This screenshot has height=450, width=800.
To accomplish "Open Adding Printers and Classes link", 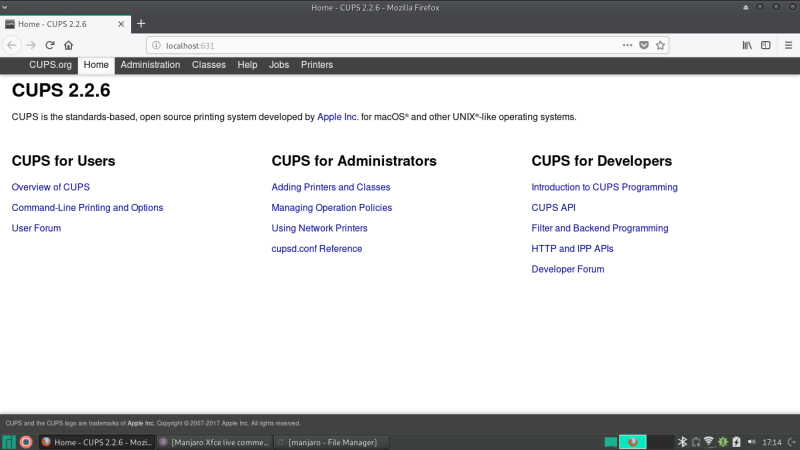I will 330,187.
